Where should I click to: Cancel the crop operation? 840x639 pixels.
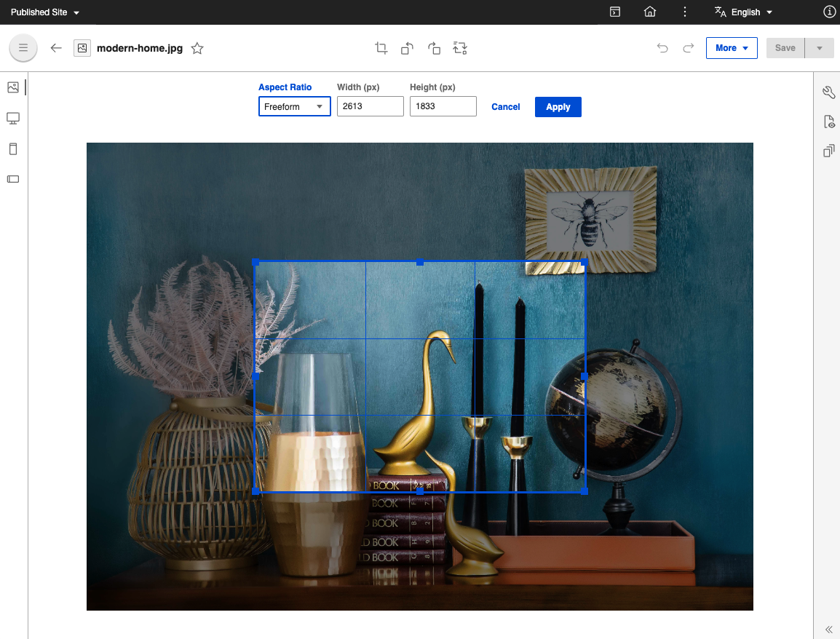click(505, 106)
